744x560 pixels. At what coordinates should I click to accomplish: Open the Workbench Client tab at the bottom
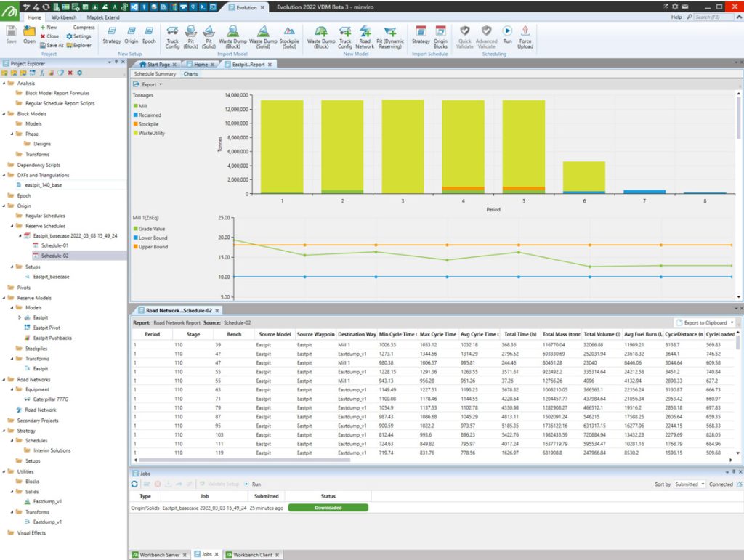click(252, 555)
